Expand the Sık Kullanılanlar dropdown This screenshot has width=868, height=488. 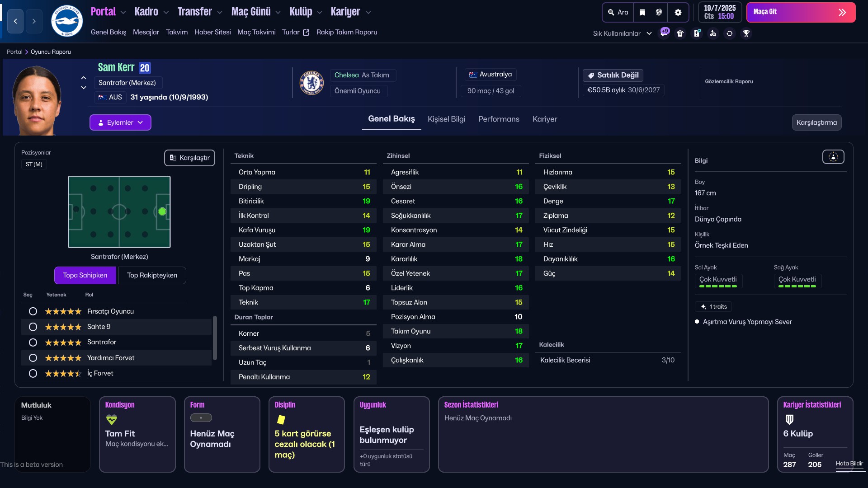tap(622, 33)
